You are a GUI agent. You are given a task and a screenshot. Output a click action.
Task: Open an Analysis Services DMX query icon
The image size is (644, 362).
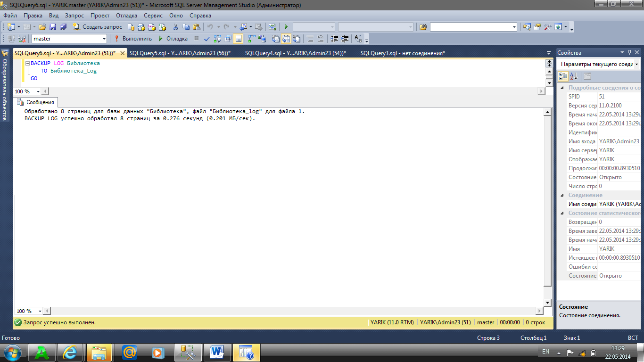[152, 27]
